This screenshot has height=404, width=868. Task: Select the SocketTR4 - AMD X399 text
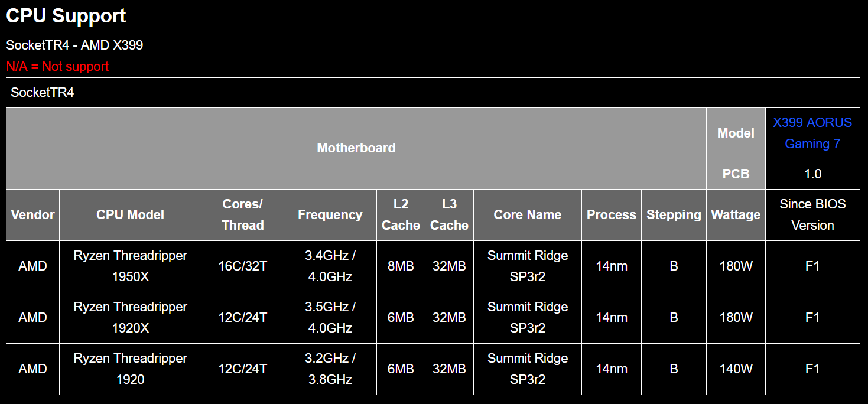[74, 45]
